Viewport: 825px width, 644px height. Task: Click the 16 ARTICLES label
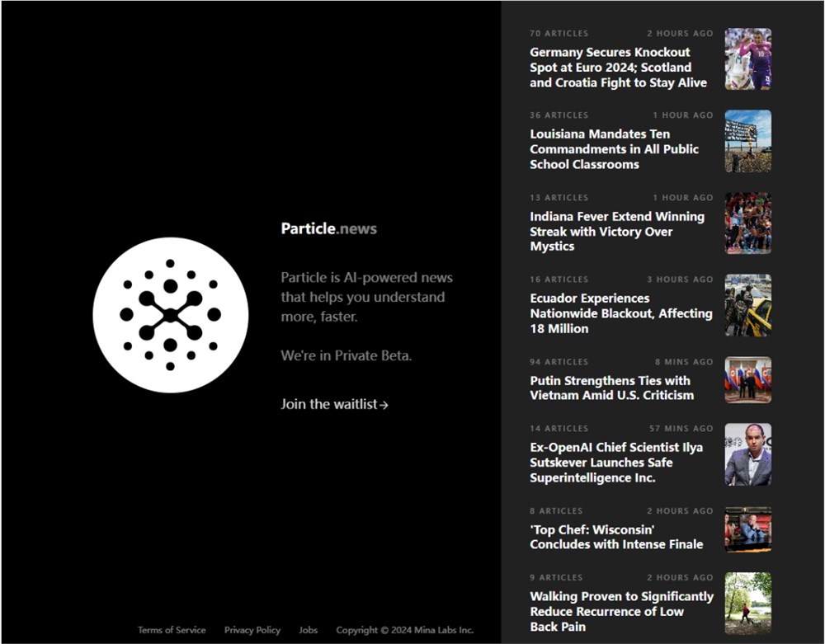559,280
